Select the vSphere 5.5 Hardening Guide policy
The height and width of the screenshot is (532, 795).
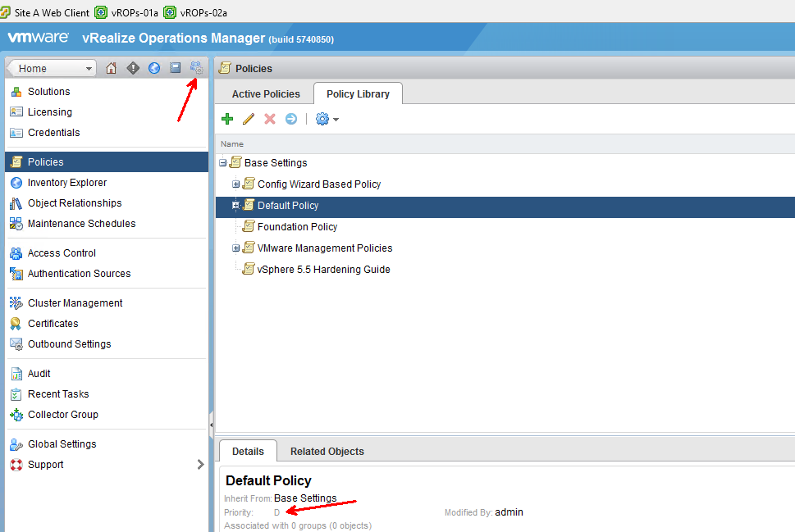point(323,270)
